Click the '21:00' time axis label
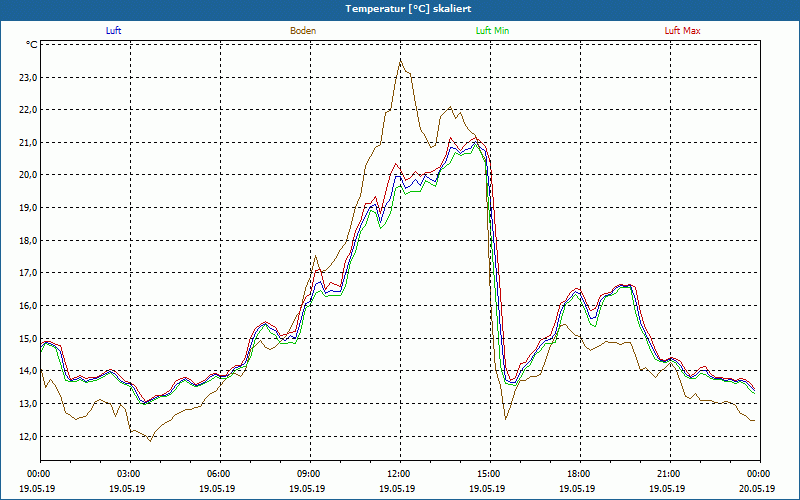The width and height of the screenshot is (800, 500). coord(670,474)
